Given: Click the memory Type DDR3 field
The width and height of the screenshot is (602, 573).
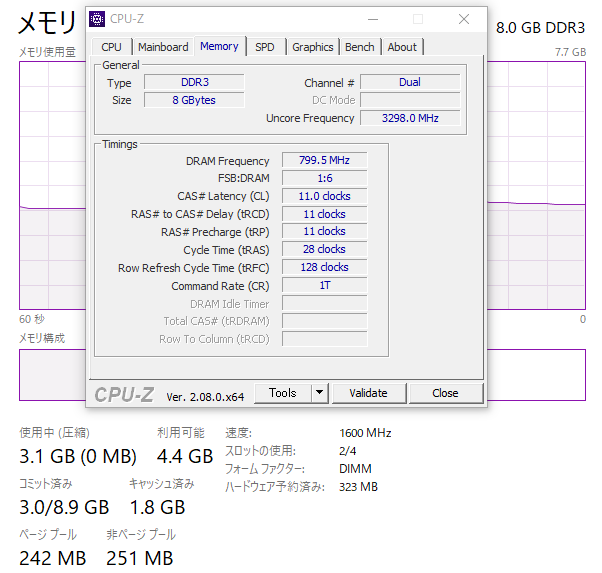Looking at the screenshot, I should pyautogui.click(x=194, y=82).
